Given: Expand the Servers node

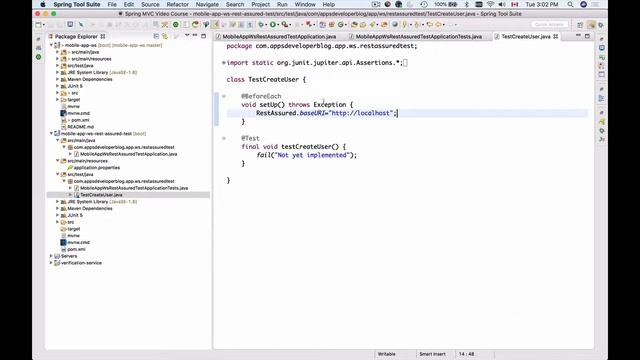Looking at the screenshot, I should (x=51, y=256).
